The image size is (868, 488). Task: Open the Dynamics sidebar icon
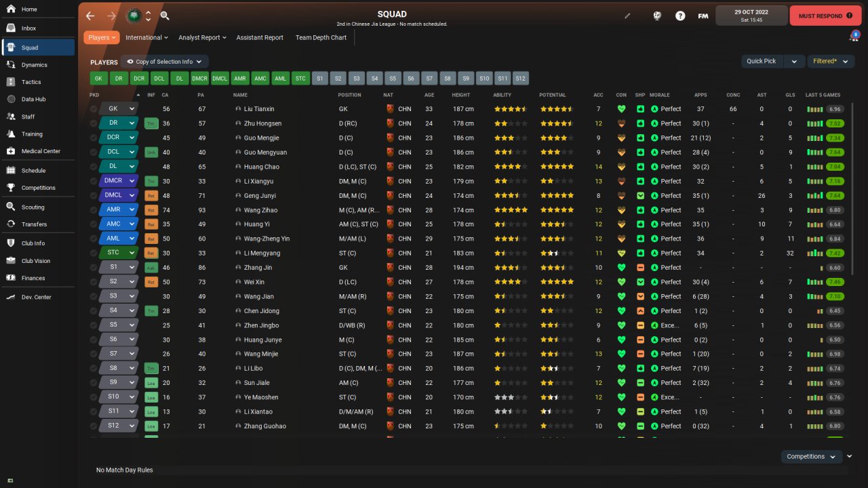(x=11, y=65)
